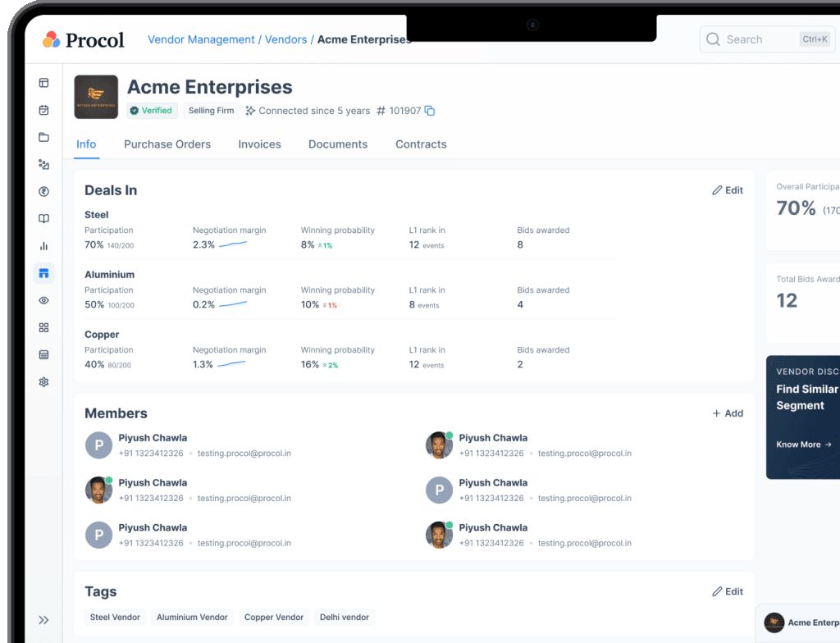Click the Connected since 5 years text
840x643 pixels.
tap(314, 111)
